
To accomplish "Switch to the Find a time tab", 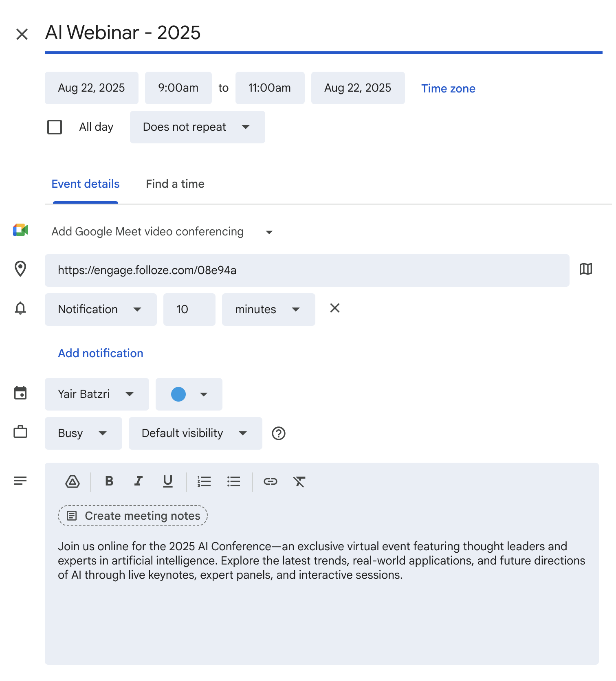I will pyautogui.click(x=175, y=184).
